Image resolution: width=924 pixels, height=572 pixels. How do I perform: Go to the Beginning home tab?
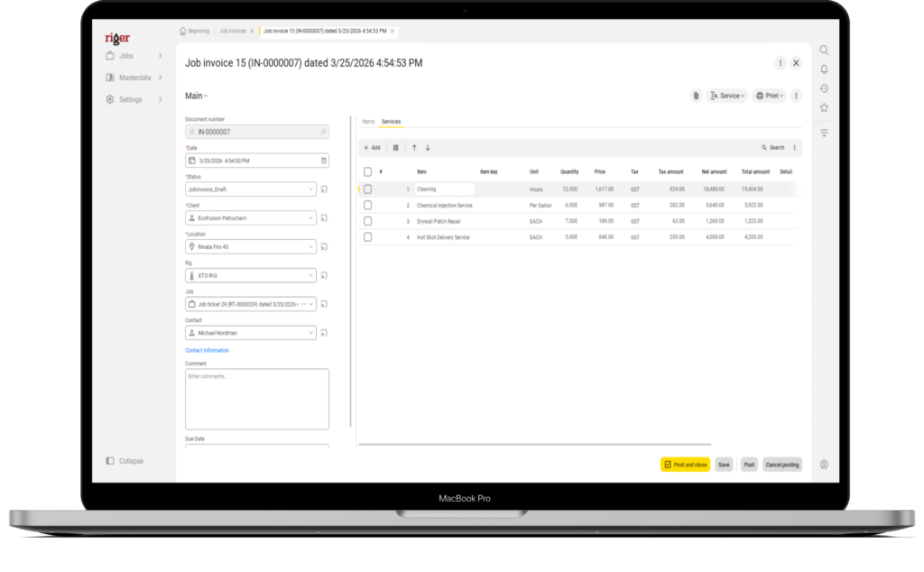[195, 32]
